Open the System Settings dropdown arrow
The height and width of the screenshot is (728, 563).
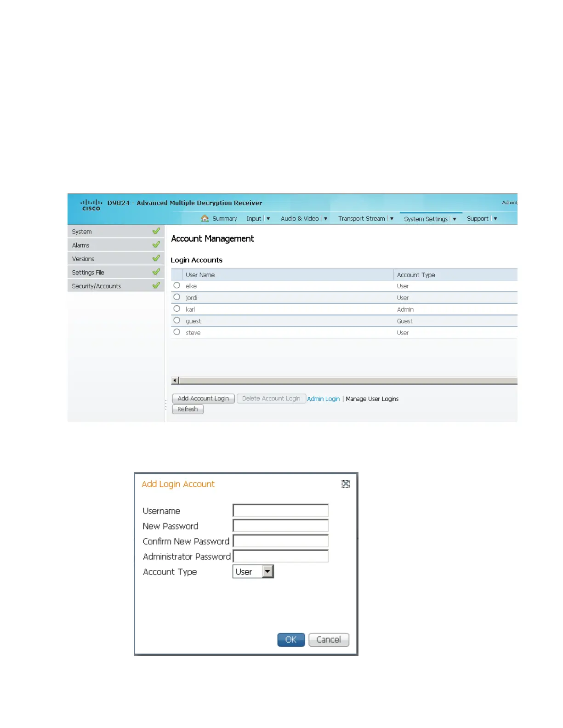tap(455, 219)
